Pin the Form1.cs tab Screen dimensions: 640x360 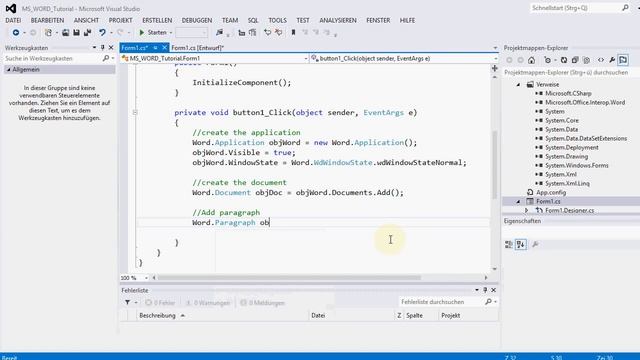[155, 48]
